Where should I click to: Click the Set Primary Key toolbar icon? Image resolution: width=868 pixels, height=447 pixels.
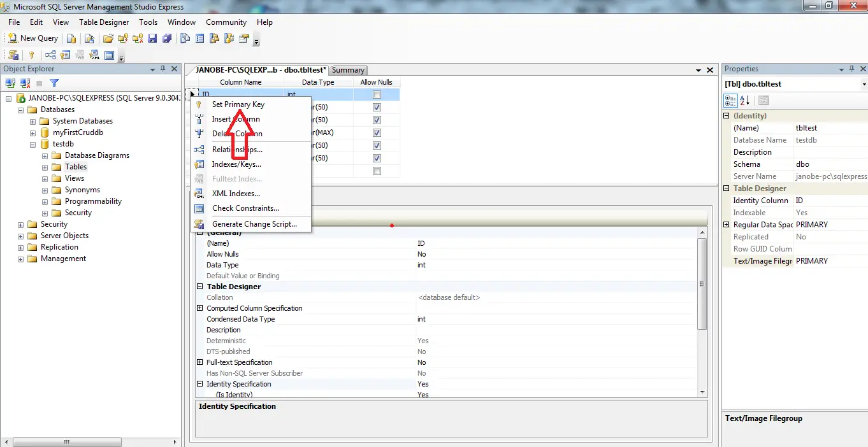pos(31,55)
